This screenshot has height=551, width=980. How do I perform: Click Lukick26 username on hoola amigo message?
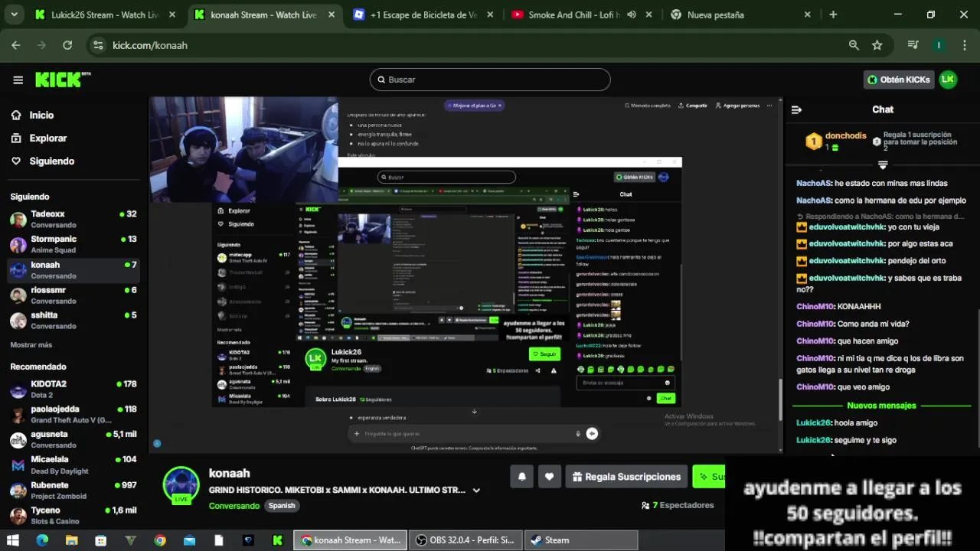pyautogui.click(x=813, y=423)
